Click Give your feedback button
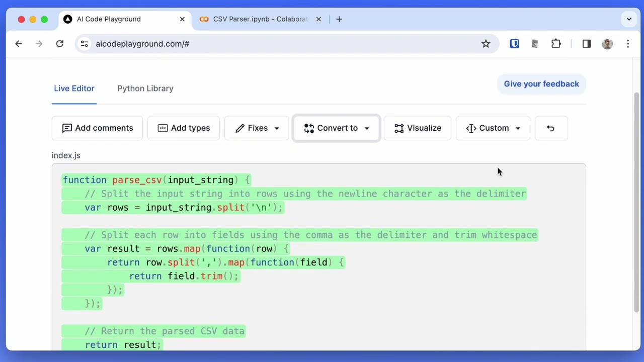Viewport: 644px width, 362px height. point(541,84)
